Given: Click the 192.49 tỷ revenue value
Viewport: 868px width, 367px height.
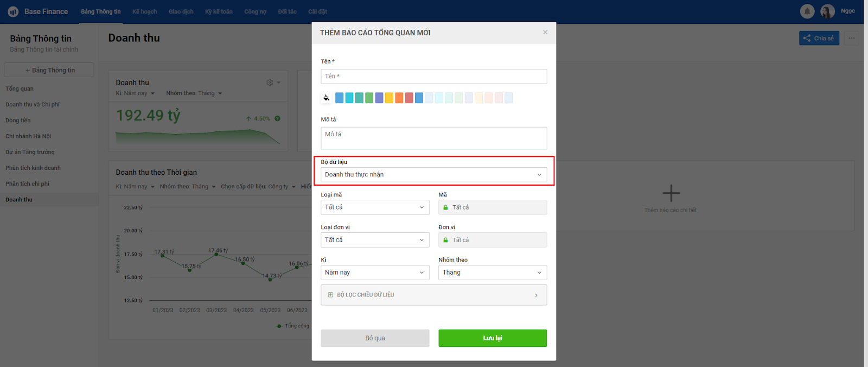Looking at the screenshot, I should click(148, 115).
